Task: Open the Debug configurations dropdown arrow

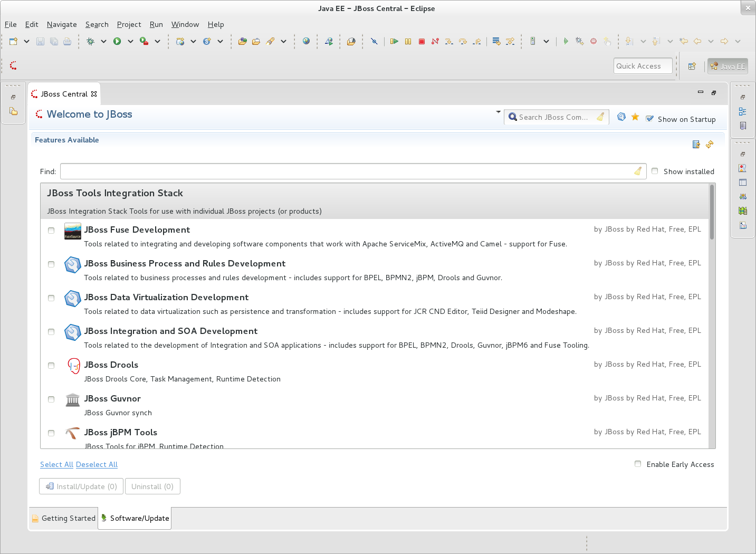Action: pyautogui.click(x=103, y=41)
